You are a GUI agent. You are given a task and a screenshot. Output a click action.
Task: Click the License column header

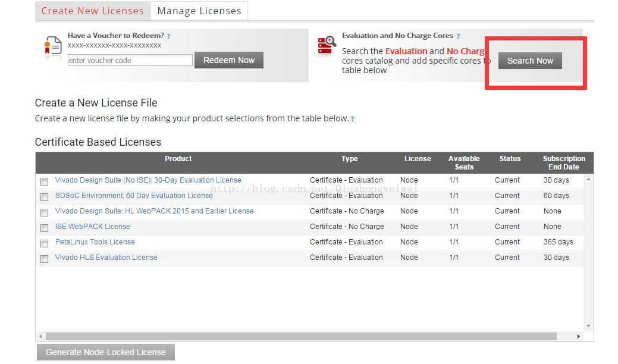(418, 159)
